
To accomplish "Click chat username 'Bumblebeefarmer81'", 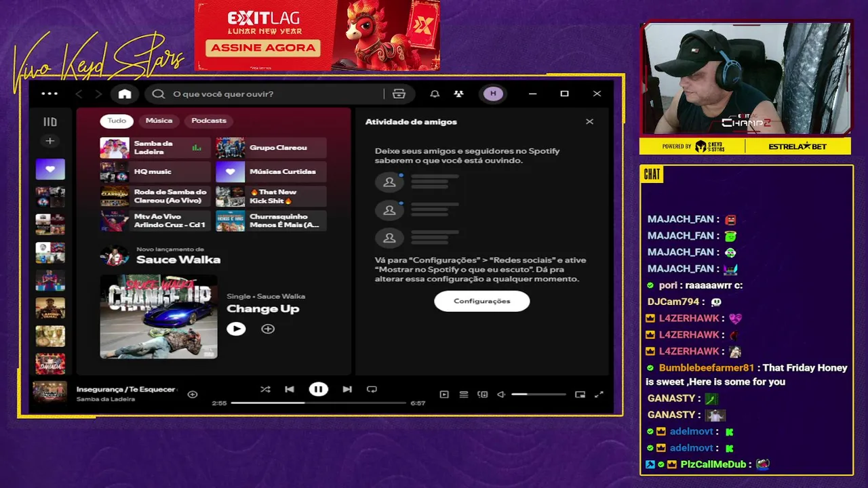I will click(707, 368).
